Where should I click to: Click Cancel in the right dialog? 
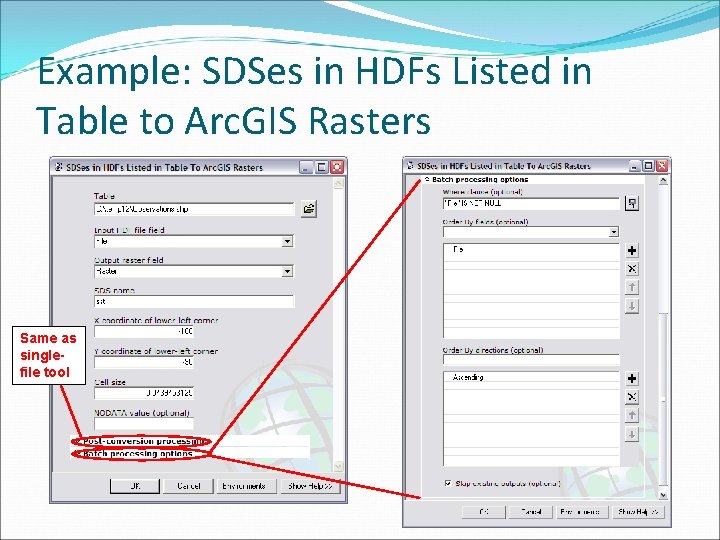pyautogui.click(x=531, y=512)
